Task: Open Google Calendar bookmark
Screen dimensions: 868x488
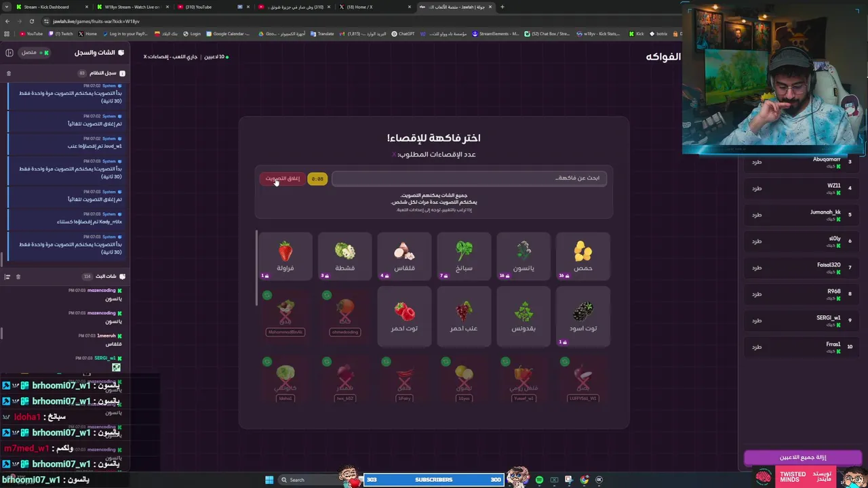Action: (x=229, y=34)
